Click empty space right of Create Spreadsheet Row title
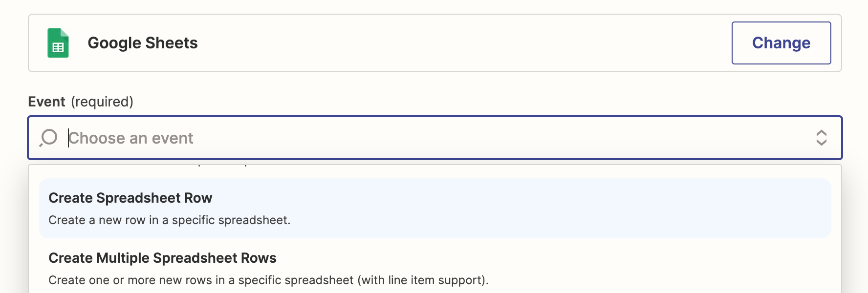 tap(518, 198)
